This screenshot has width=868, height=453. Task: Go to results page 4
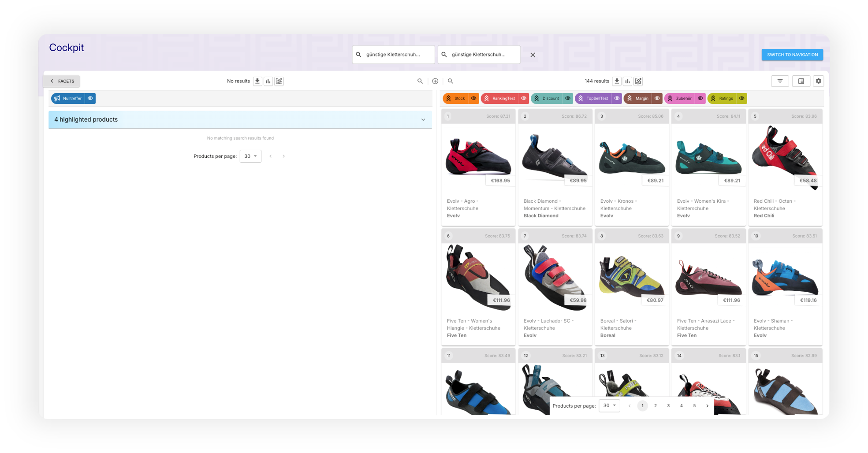pyautogui.click(x=682, y=406)
